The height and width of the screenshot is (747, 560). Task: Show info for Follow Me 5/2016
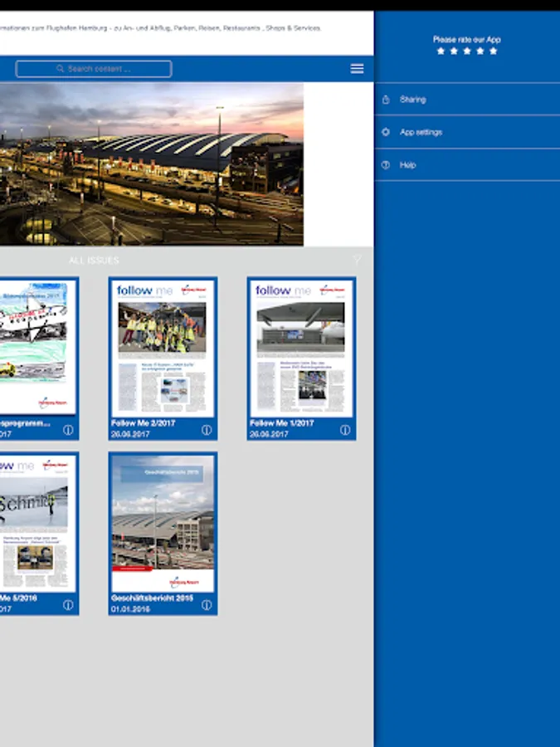(68, 604)
